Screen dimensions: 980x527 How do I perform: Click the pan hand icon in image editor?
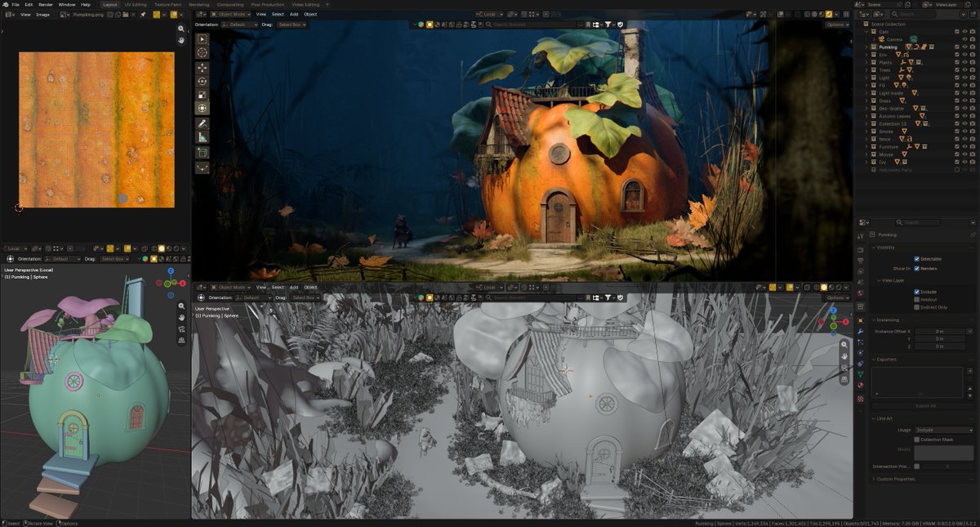click(181, 39)
